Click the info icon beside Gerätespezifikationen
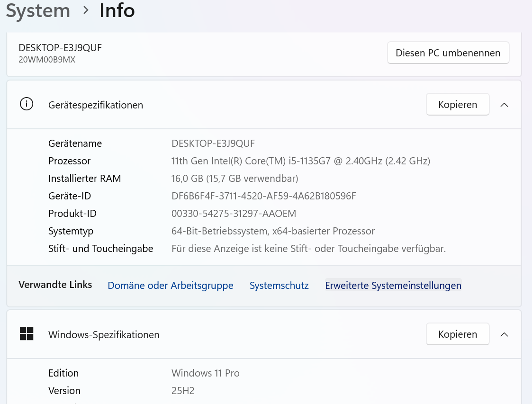The width and height of the screenshot is (532, 404). pos(27,104)
